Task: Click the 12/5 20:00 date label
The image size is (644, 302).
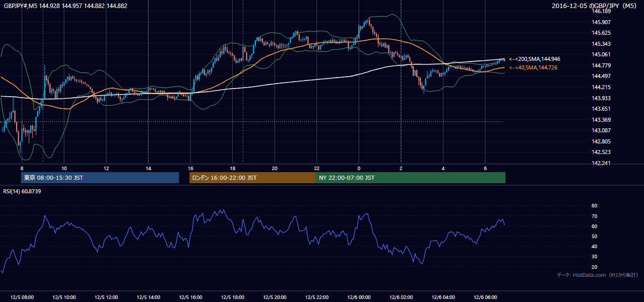Action: point(274,297)
